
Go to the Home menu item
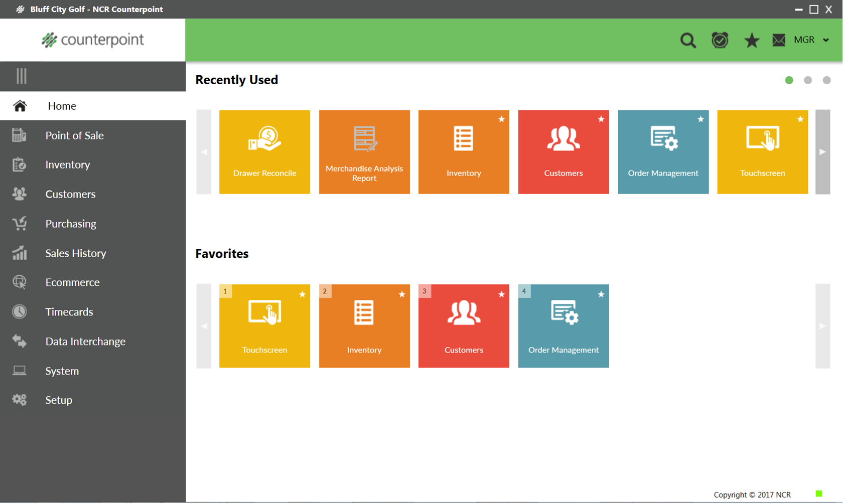pos(62,106)
